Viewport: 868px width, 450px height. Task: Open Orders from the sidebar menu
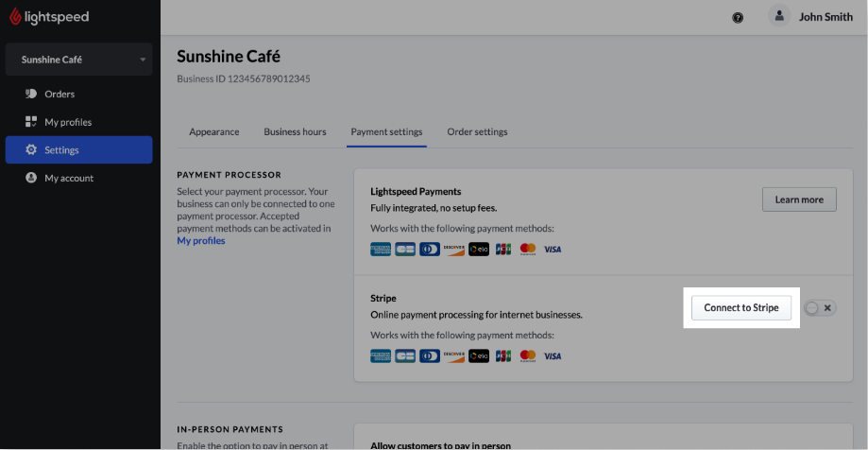[60, 94]
